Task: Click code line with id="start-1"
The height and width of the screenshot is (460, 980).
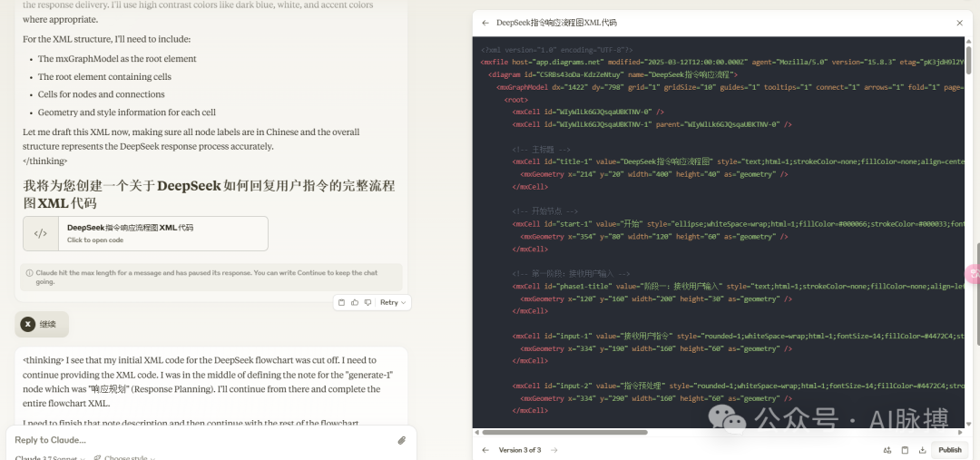Action: (x=738, y=224)
